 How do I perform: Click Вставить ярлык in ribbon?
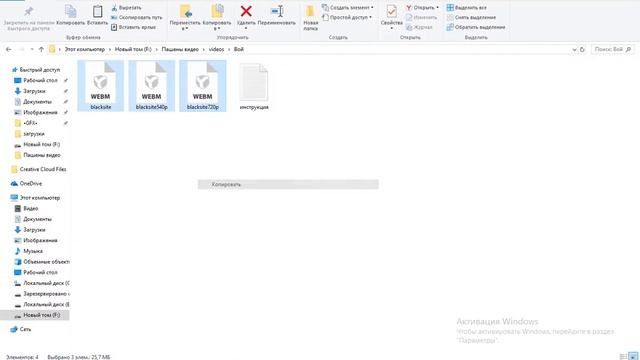coord(133,27)
